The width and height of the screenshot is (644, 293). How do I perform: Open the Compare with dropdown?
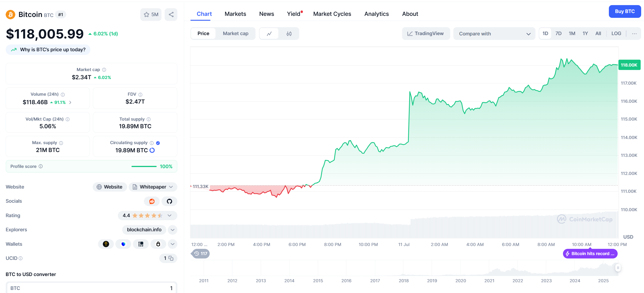[x=494, y=34]
